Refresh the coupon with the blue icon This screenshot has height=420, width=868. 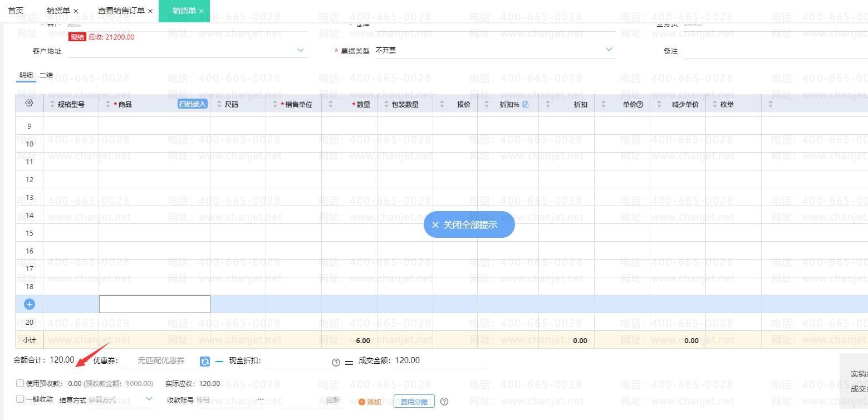205,362
